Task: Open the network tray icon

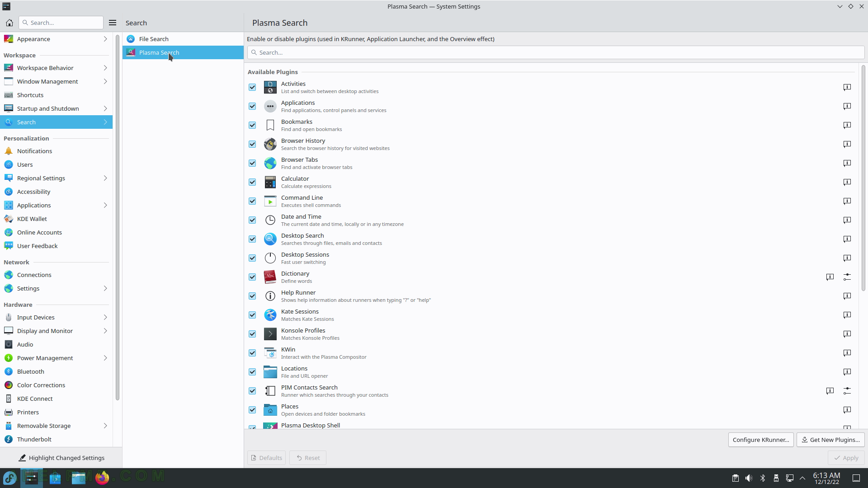Action: (790, 478)
